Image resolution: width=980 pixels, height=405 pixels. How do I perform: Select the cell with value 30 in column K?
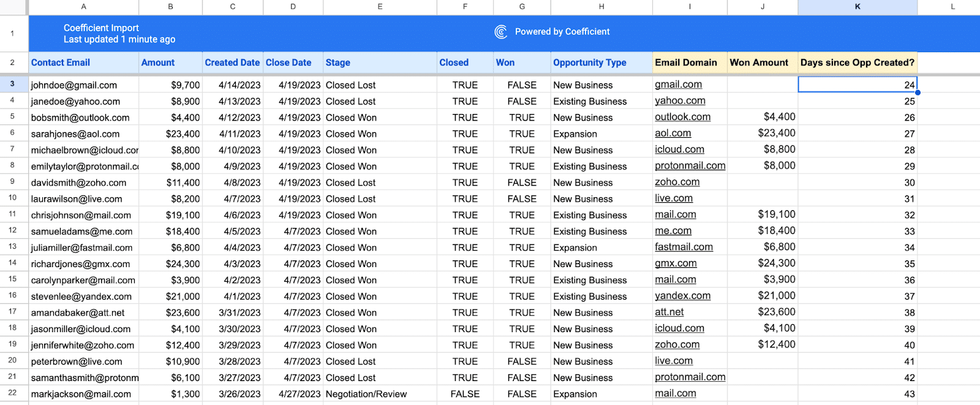coord(858,183)
